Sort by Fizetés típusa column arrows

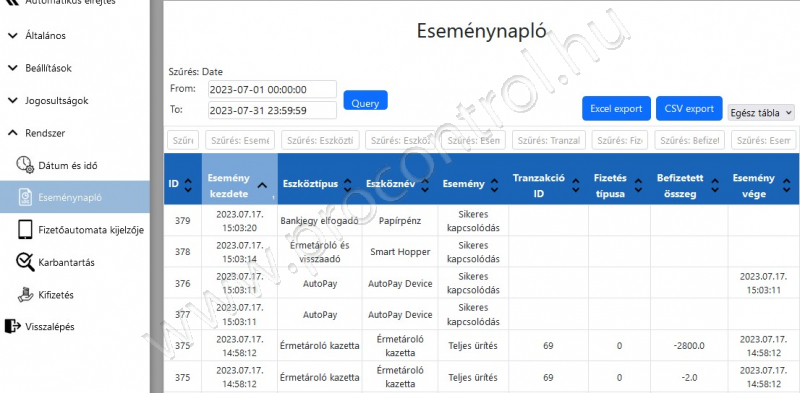tap(638, 185)
